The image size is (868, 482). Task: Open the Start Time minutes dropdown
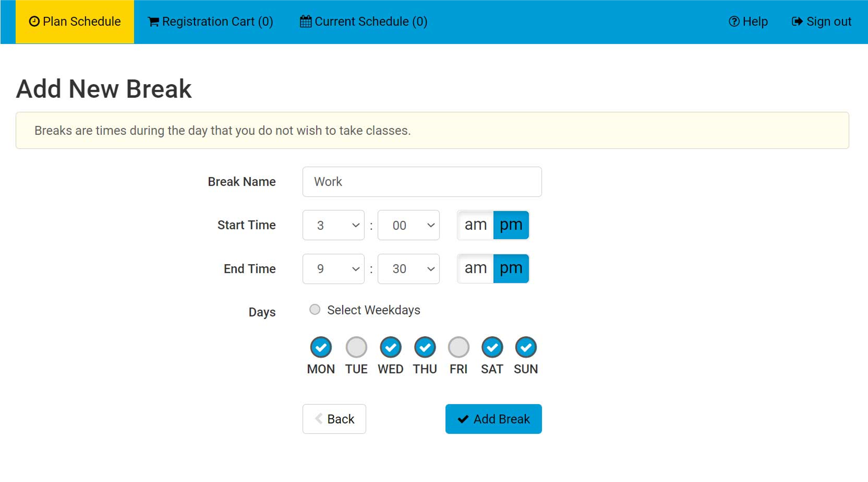tap(408, 225)
